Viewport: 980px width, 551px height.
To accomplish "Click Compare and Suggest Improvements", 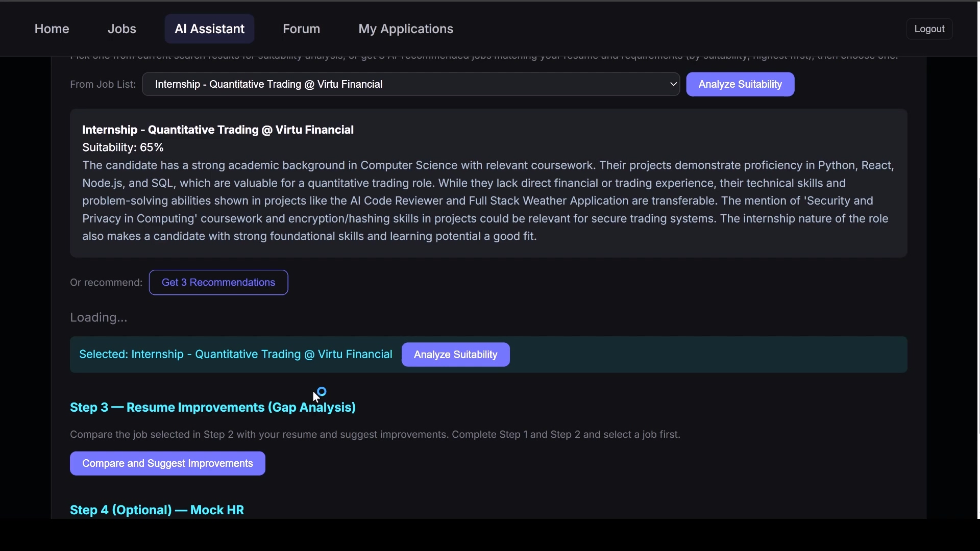I will tap(167, 463).
